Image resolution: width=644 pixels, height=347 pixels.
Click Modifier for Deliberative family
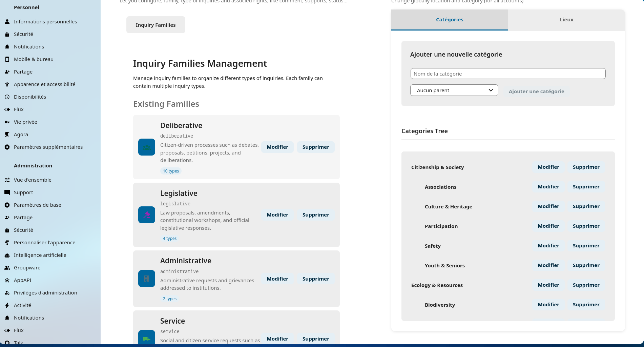click(277, 147)
